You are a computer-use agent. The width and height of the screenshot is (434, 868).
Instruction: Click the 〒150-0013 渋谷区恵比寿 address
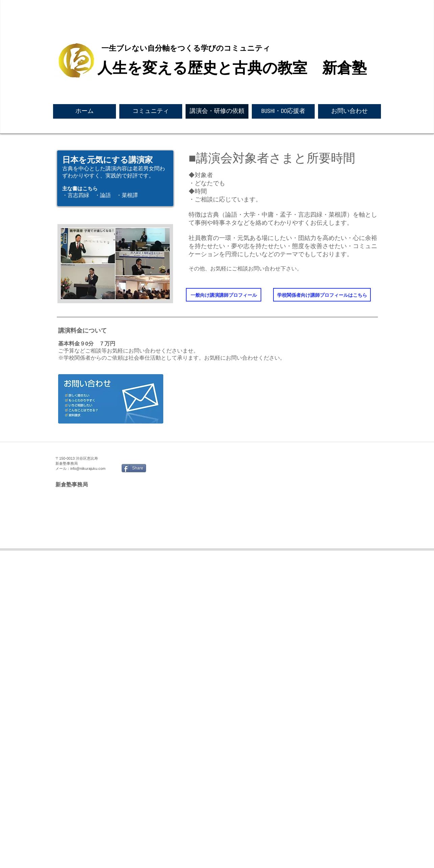(77, 458)
